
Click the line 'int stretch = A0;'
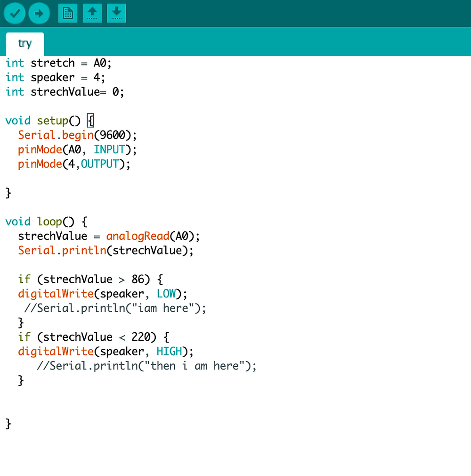pos(58,63)
